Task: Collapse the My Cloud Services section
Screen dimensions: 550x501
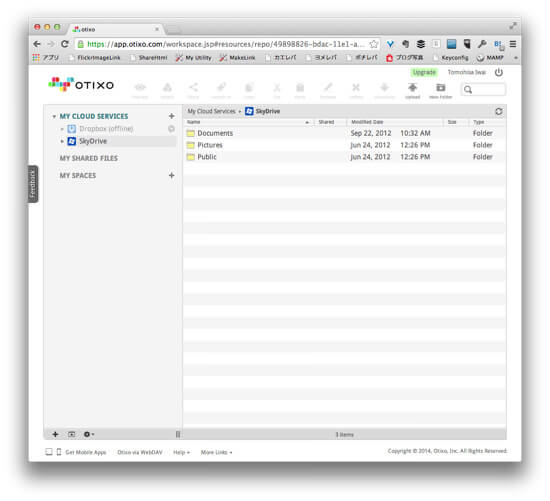Action: click(54, 116)
